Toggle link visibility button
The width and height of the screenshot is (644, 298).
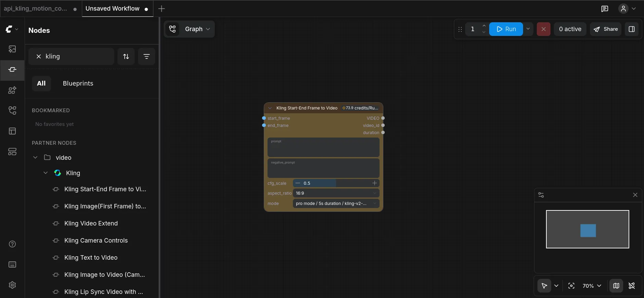click(x=632, y=286)
